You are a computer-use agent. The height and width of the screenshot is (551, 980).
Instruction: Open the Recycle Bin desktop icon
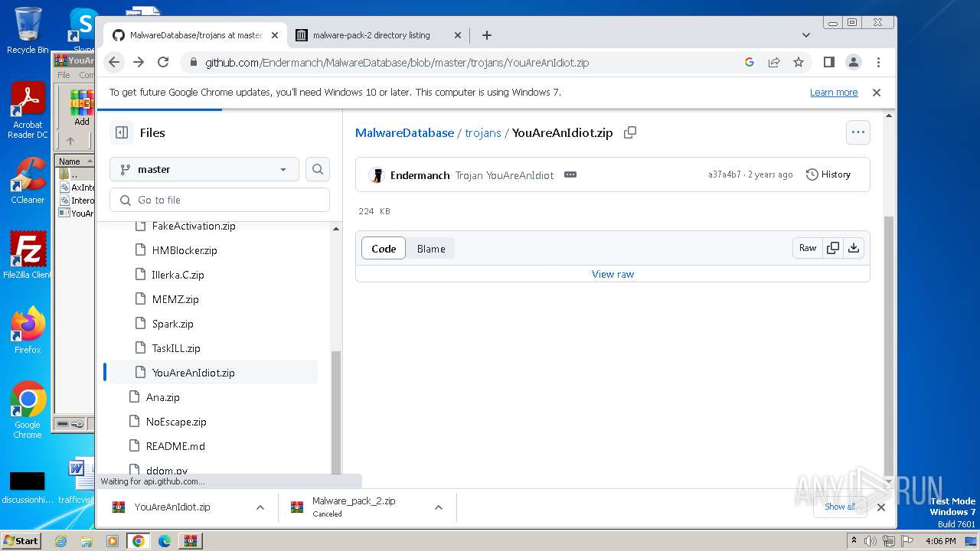click(x=28, y=31)
